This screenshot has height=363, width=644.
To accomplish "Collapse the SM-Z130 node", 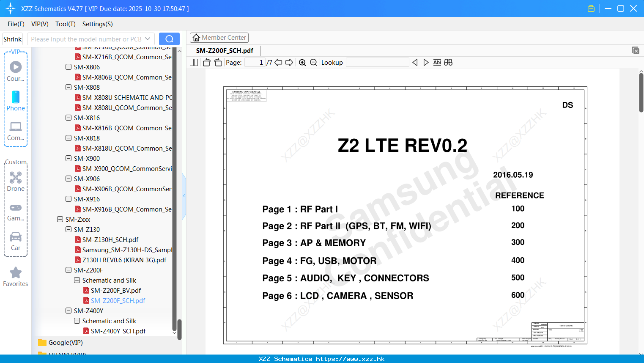I will 69,229.
